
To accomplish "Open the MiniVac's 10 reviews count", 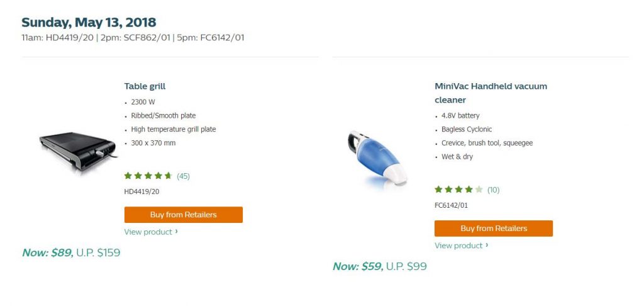I will [494, 190].
